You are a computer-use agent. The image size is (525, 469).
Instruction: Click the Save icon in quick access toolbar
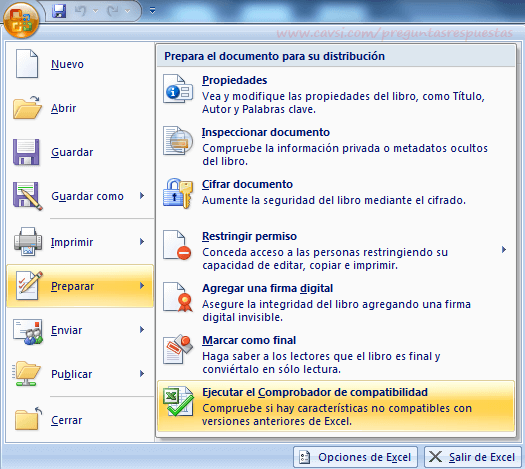point(59,11)
